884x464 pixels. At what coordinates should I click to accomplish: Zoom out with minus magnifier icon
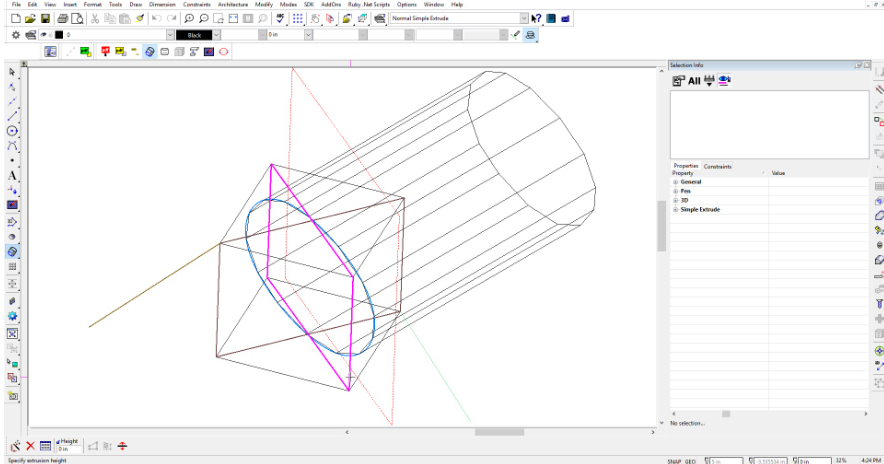point(204,19)
